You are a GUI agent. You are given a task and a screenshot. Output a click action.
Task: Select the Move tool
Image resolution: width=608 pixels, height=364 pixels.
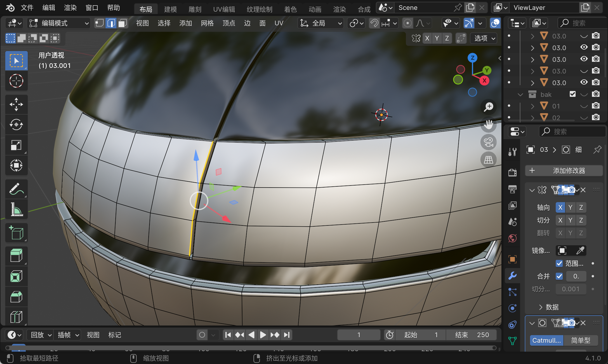16,104
